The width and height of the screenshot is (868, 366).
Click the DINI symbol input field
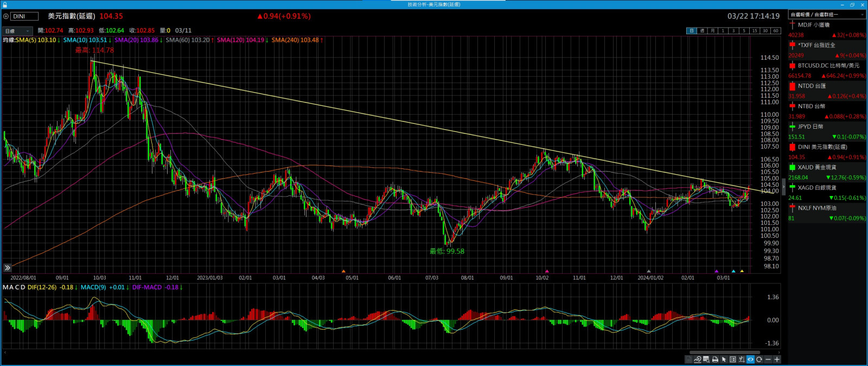[x=24, y=16]
